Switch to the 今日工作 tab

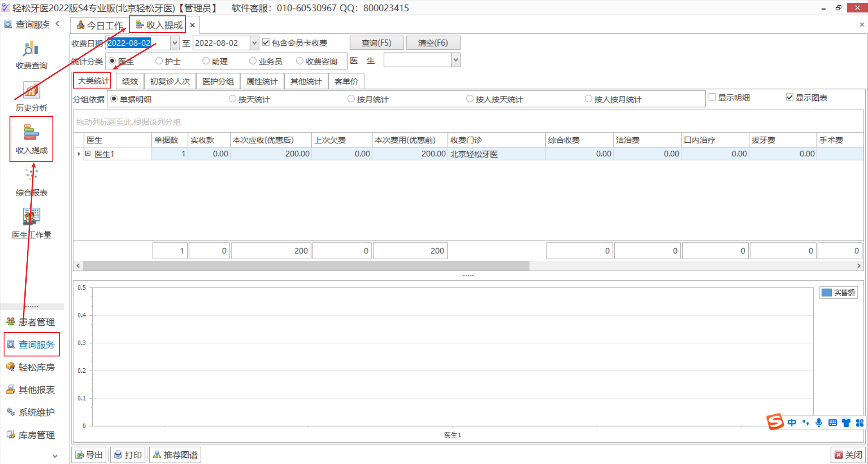(100, 25)
